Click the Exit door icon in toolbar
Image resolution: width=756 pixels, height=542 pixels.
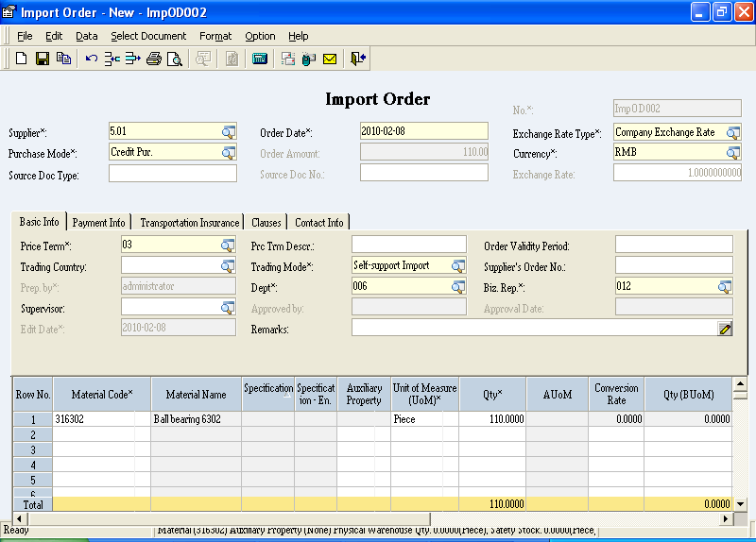coord(358,59)
